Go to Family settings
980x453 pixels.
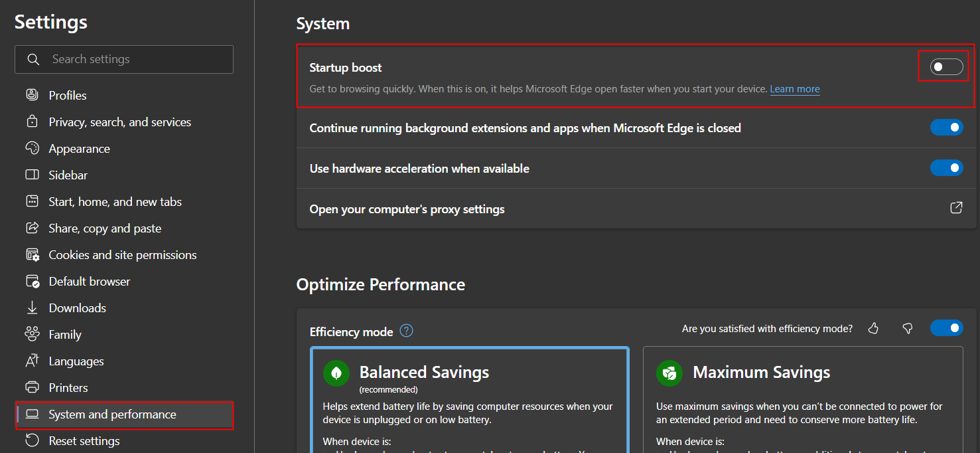click(x=124, y=334)
